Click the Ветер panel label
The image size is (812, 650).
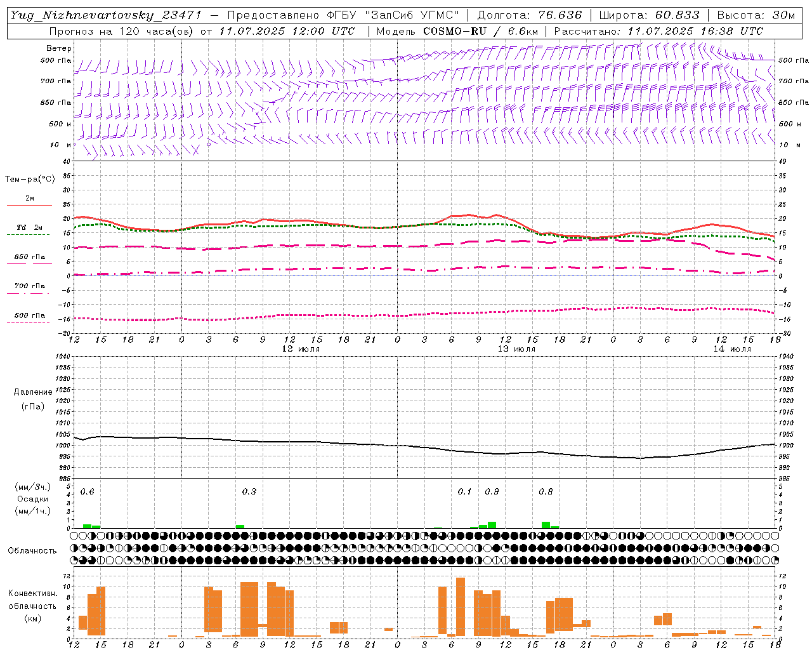(59, 48)
